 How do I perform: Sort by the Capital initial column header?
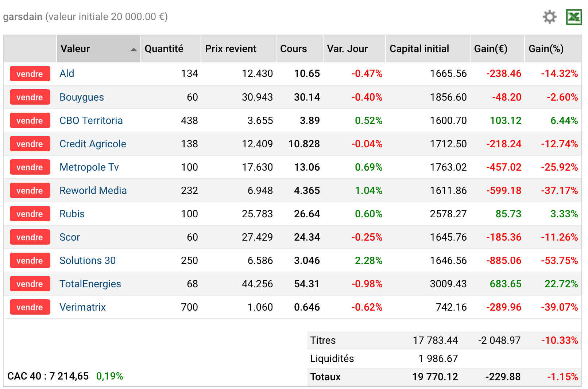tap(428, 49)
